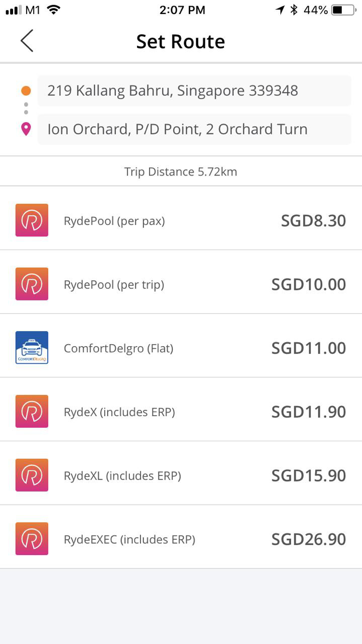Tap the RydePool (per trip) logo icon
This screenshot has width=362, height=644.
[32, 284]
